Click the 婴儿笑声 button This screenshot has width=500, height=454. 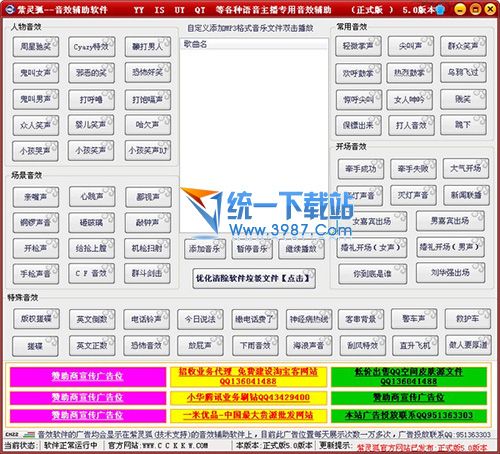coord(91,125)
